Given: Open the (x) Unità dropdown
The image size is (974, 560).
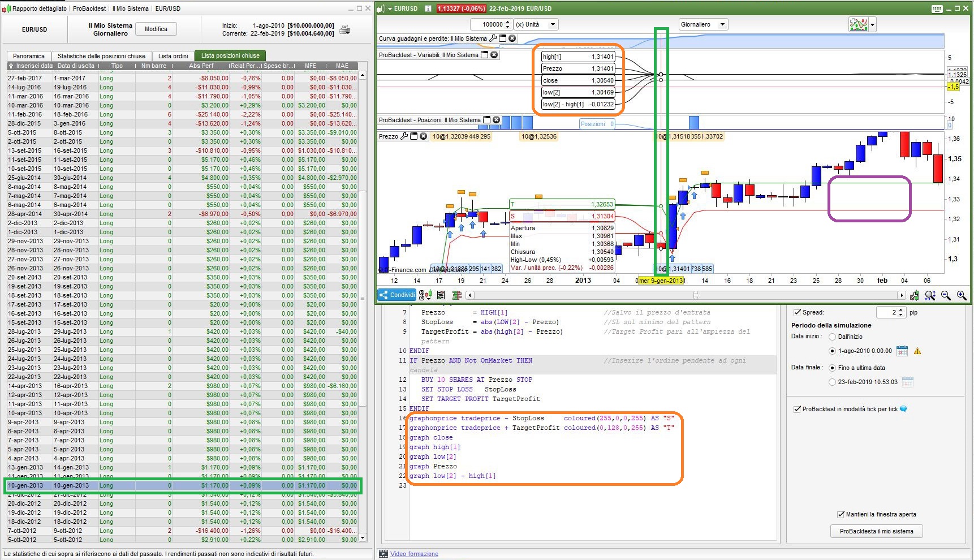Looking at the screenshot, I should click(x=535, y=24).
